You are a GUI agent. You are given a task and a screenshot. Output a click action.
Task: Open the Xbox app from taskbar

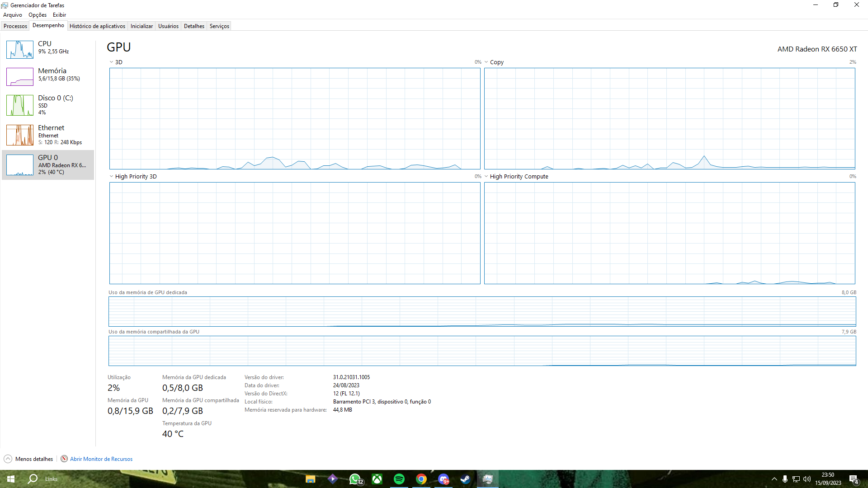377,479
